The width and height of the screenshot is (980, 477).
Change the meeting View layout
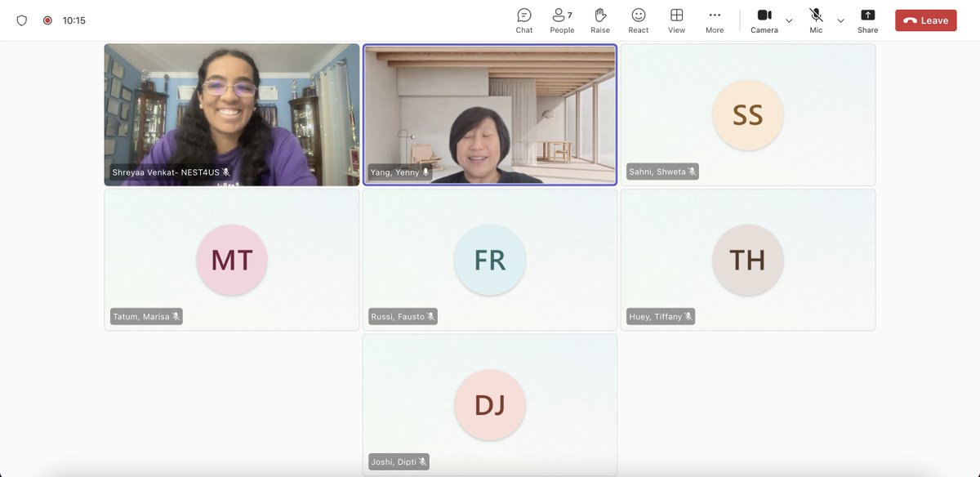pos(676,20)
